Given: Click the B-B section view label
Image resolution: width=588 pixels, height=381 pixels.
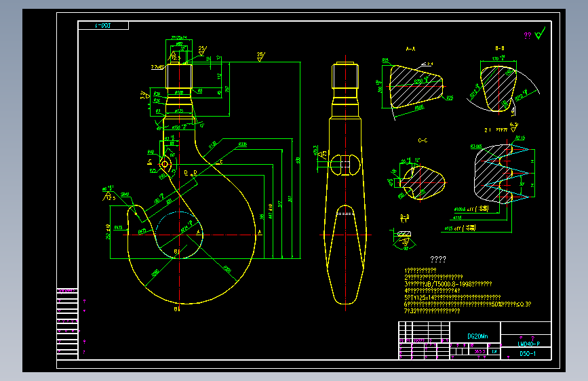Looking at the screenshot, I should point(500,48).
